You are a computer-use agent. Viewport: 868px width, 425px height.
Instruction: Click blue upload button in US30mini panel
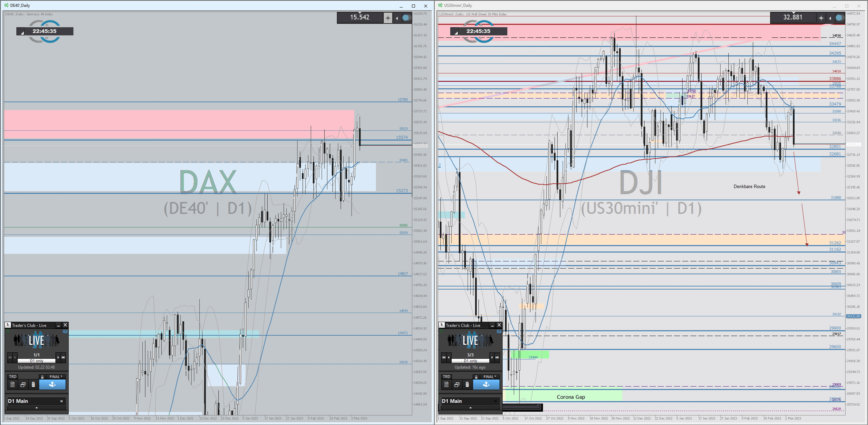(x=486, y=384)
